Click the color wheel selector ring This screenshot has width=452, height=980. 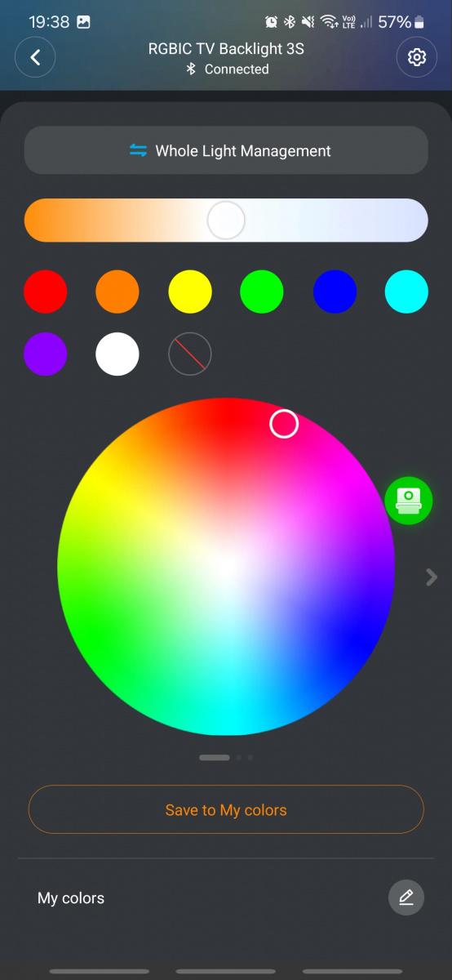(x=284, y=424)
